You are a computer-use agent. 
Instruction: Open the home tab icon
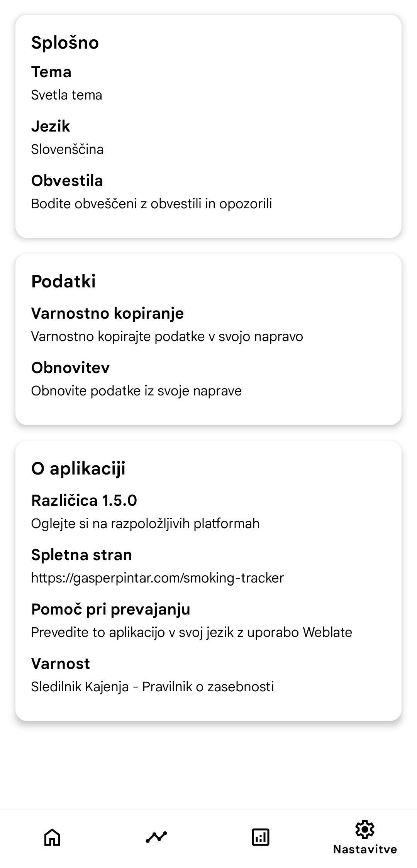click(52, 837)
